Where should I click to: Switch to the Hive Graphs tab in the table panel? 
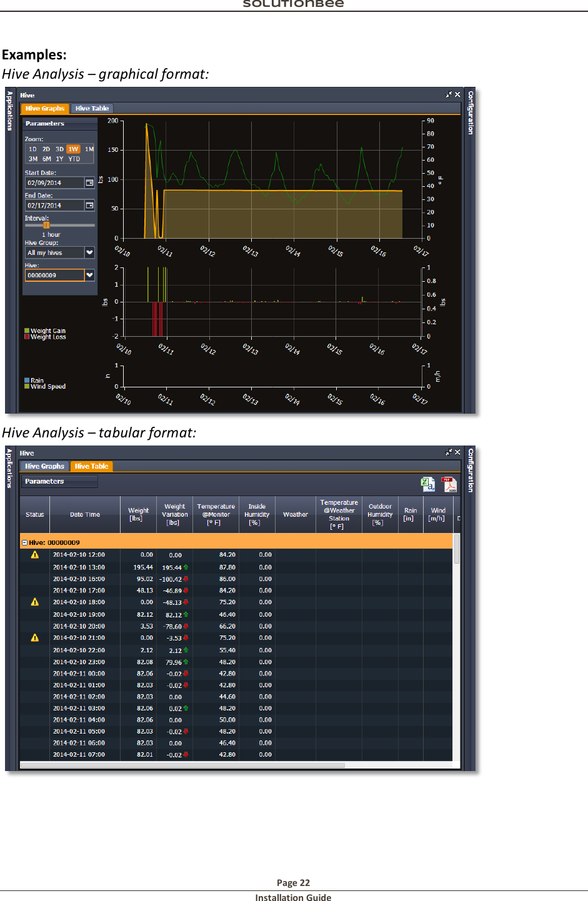[44, 465]
